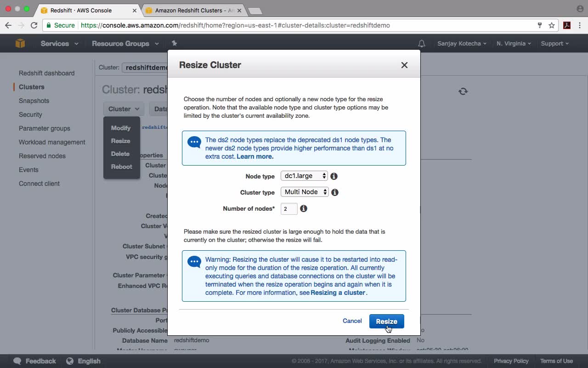Screen dimensions: 588x368
Task: Go back in the browser
Action: tap(9, 25)
